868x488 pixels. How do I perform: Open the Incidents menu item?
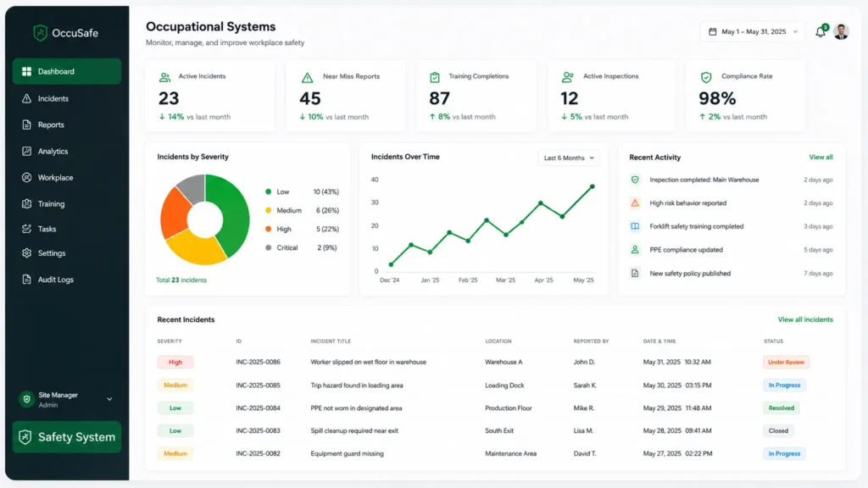click(x=66, y=98)
